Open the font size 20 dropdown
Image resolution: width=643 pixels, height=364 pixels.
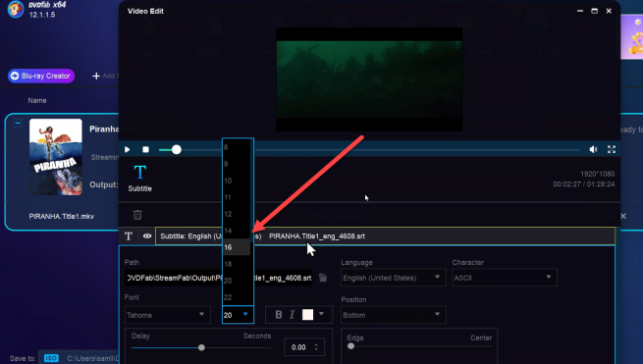pos(238,315)
